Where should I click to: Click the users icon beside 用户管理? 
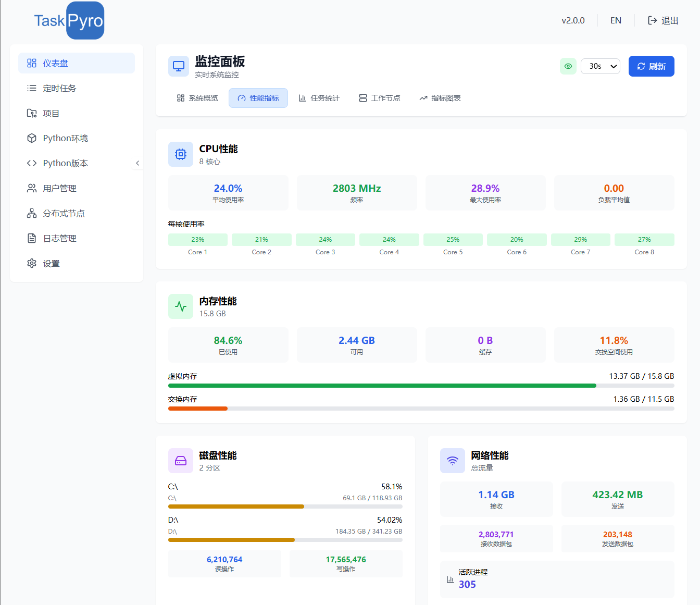tap(32, 188)
